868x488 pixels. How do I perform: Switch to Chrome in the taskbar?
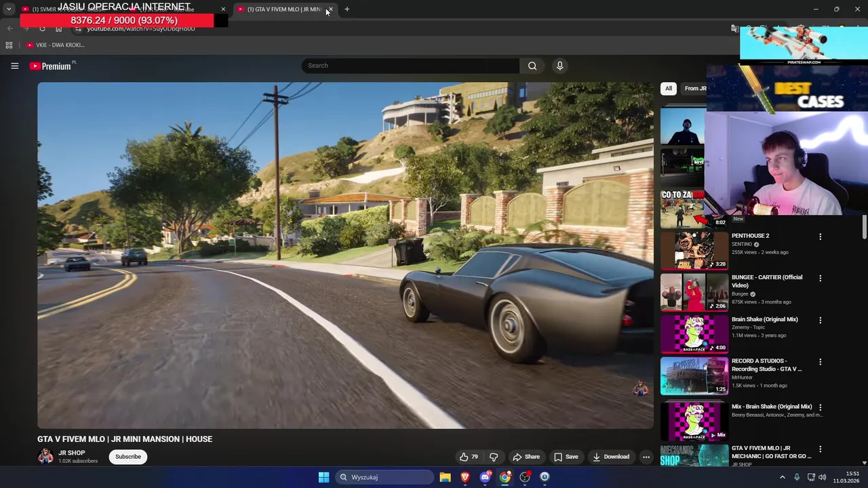click(x=505, y=477)
